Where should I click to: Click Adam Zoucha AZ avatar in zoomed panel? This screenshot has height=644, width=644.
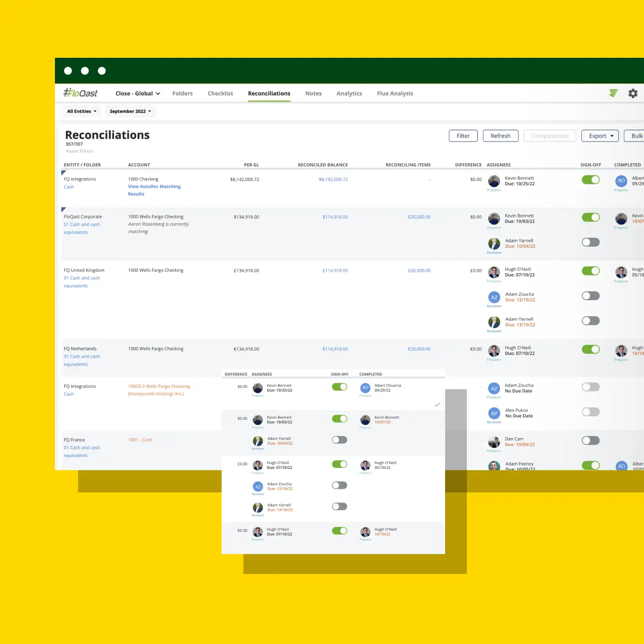click(x=258, y=486)
